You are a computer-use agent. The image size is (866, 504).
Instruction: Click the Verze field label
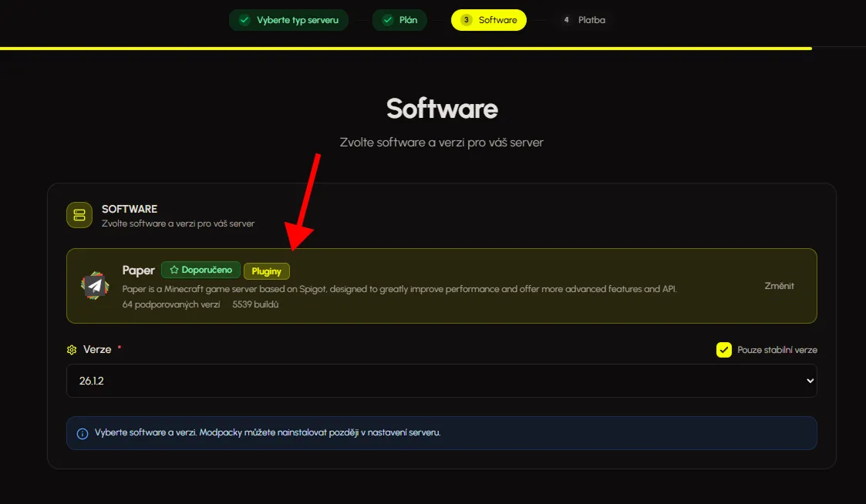click(97, 349)
